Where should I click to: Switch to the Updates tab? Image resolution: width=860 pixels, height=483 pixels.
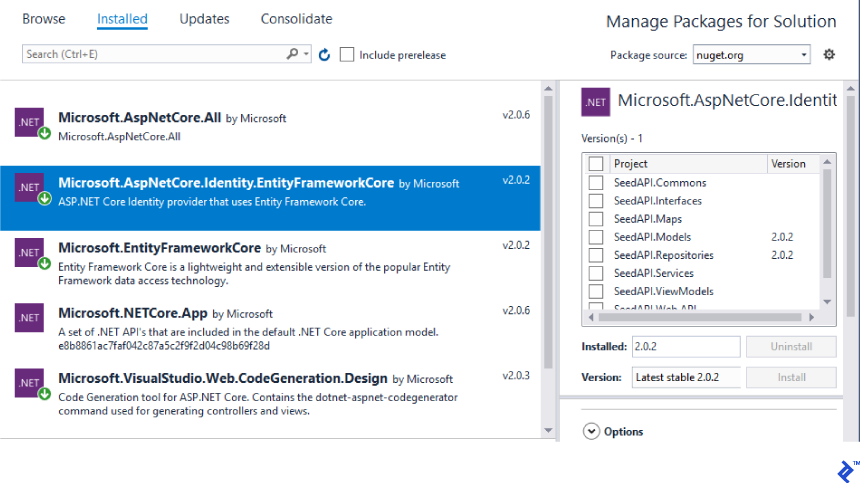[x=204, y=19]
